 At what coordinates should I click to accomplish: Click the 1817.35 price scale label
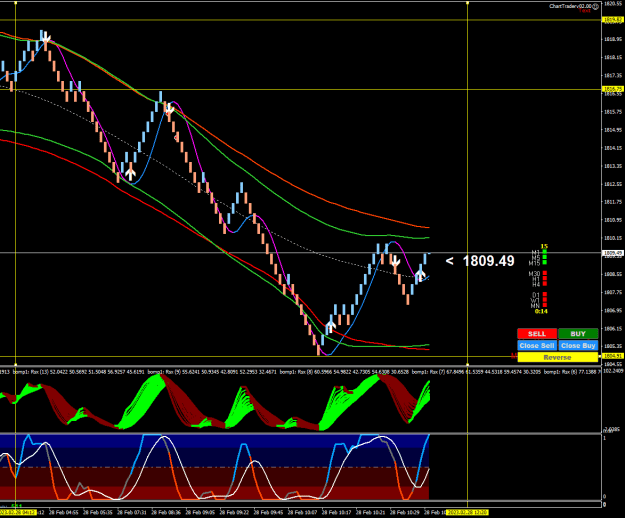pos(613,75)
